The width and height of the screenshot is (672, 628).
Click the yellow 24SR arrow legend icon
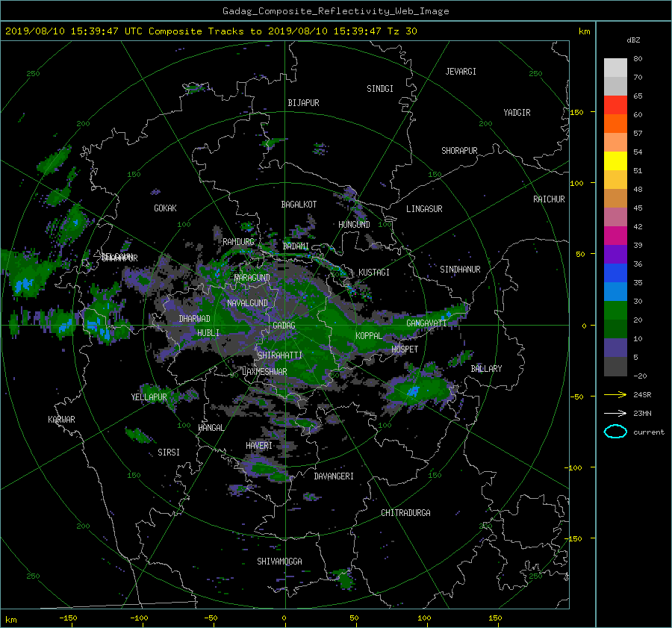click(x=615, y=394)
